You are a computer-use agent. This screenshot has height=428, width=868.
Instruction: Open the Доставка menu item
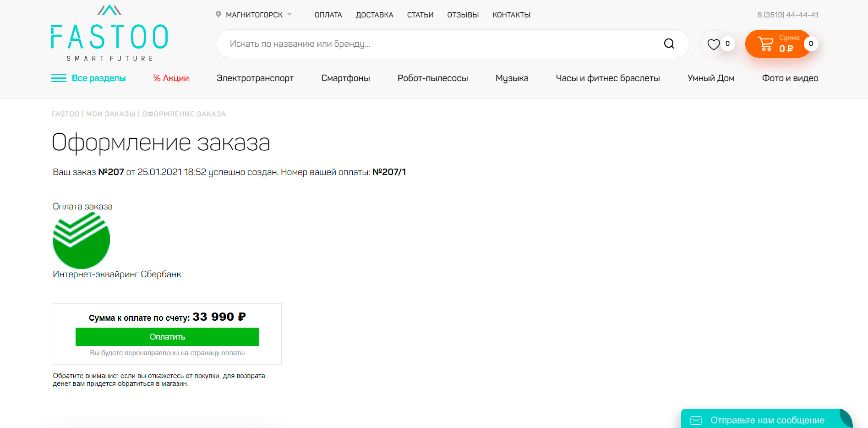pyautogui.click(x=374, y=15)
